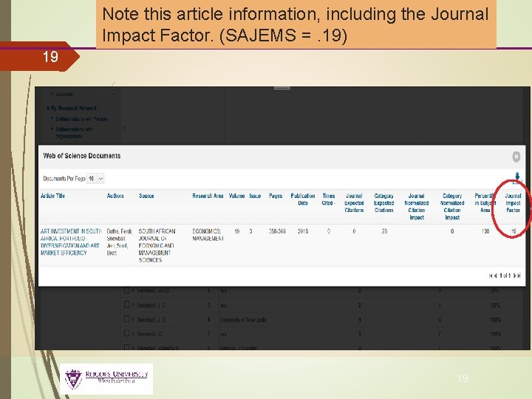Image resolution: width=532 pixels, height=399 pixels.
Task: Click the drag handle atop the dark panel
Action: 282,88
